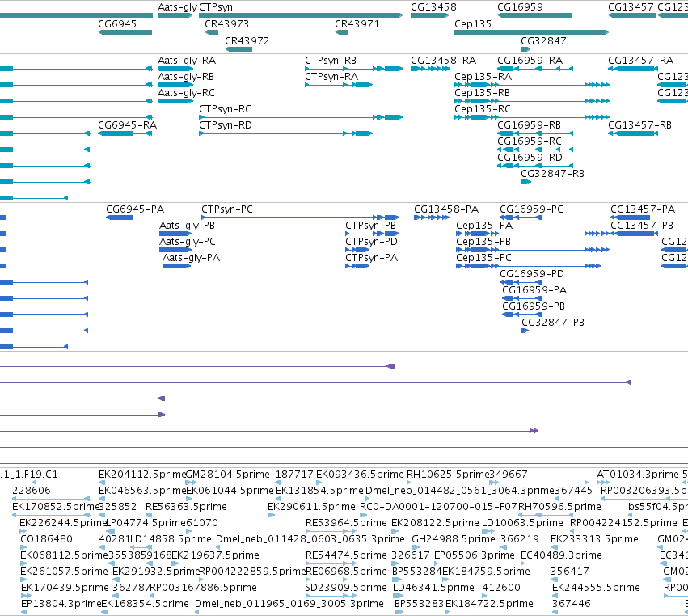Viewport: 688px width, 616px height.
Task: Select the CTPsyn gene feature
Action: pyautogui.click(x=301, y=15)
